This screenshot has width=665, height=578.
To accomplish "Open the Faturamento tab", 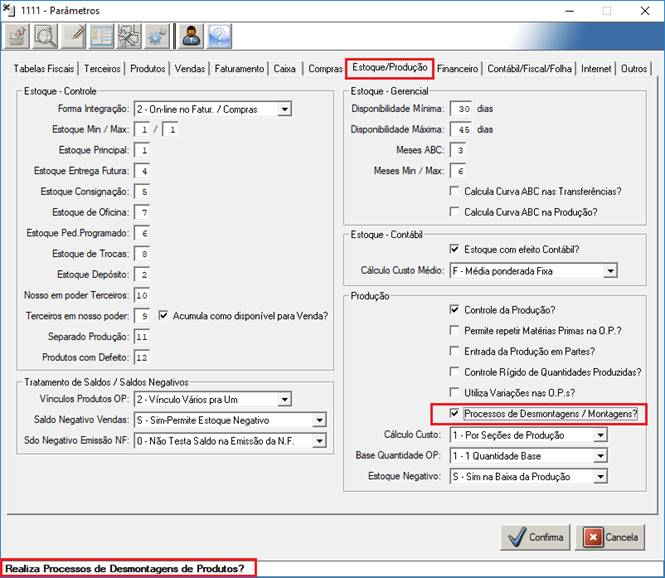I will click(x=239, y=69).
